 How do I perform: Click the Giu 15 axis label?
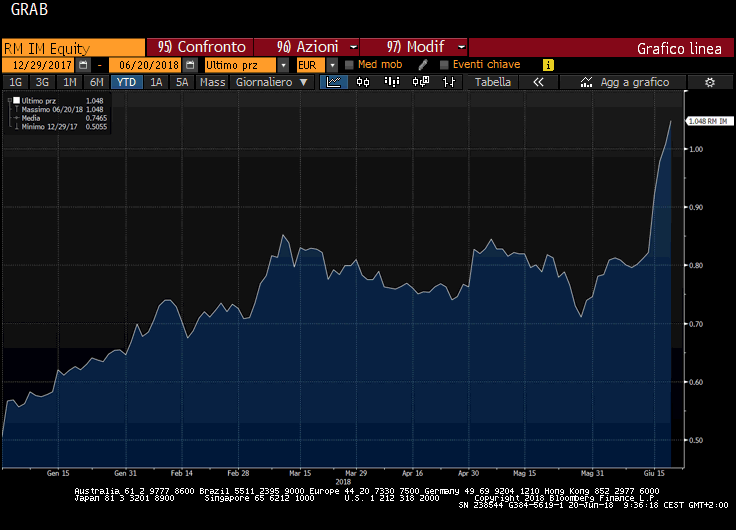[x=654, y=473]
